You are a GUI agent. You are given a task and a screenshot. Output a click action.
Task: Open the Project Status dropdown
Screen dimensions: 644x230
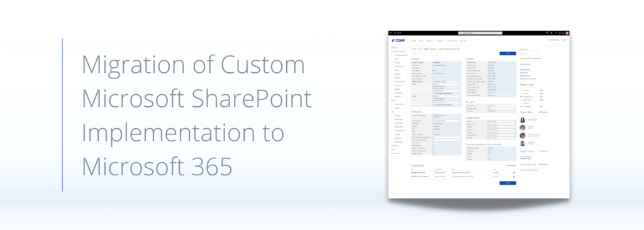tap(530, 53)
